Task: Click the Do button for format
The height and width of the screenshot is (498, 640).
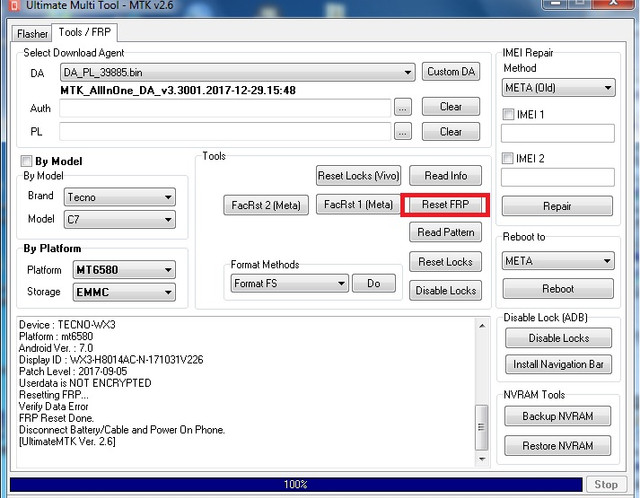Action: tap(373, 283)
